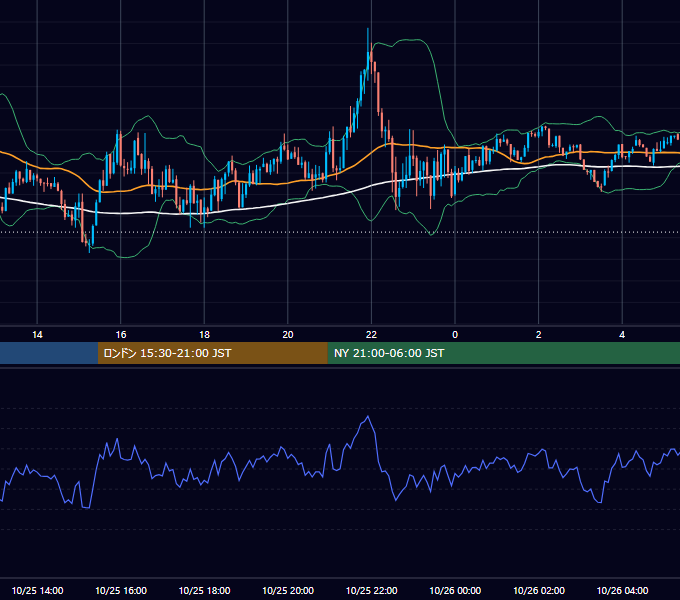Click the 10/25 22:00 date label
The width and height of the screenshot is (680, 600).
(x=371, y=590)
